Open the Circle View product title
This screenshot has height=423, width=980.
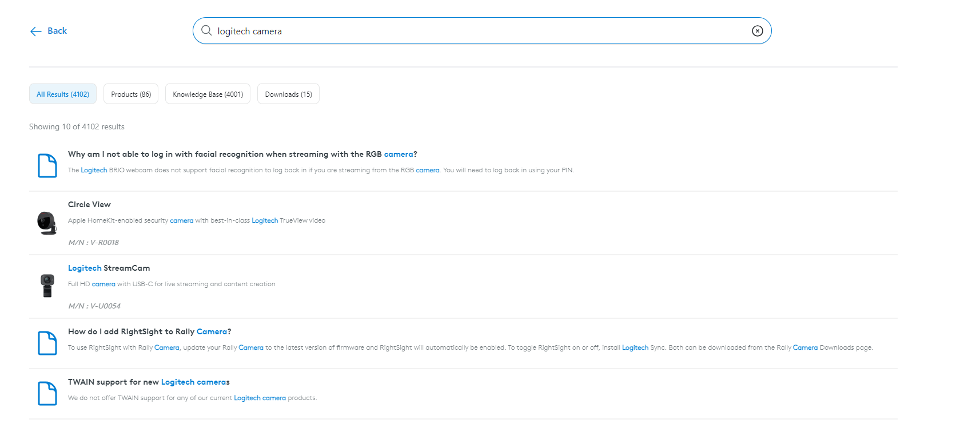tap(89, 205)
